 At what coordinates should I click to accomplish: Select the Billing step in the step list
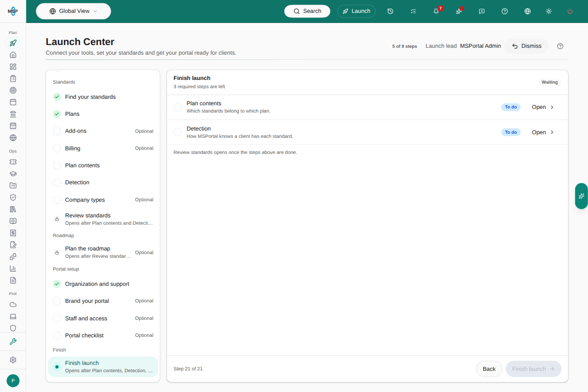click(x=103, y=148)
